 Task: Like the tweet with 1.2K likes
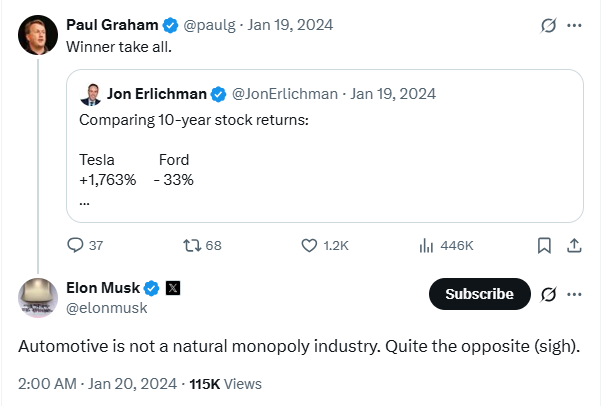point(309,245)
